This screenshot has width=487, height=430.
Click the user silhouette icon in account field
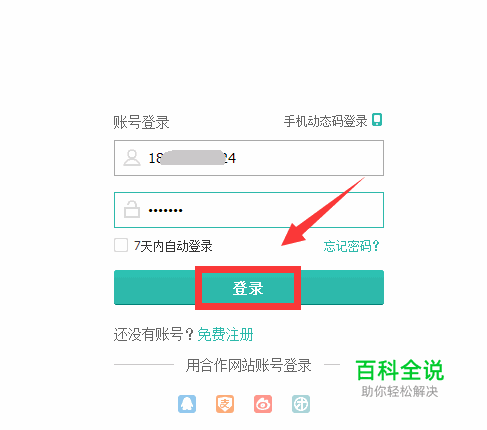(132, 158)
